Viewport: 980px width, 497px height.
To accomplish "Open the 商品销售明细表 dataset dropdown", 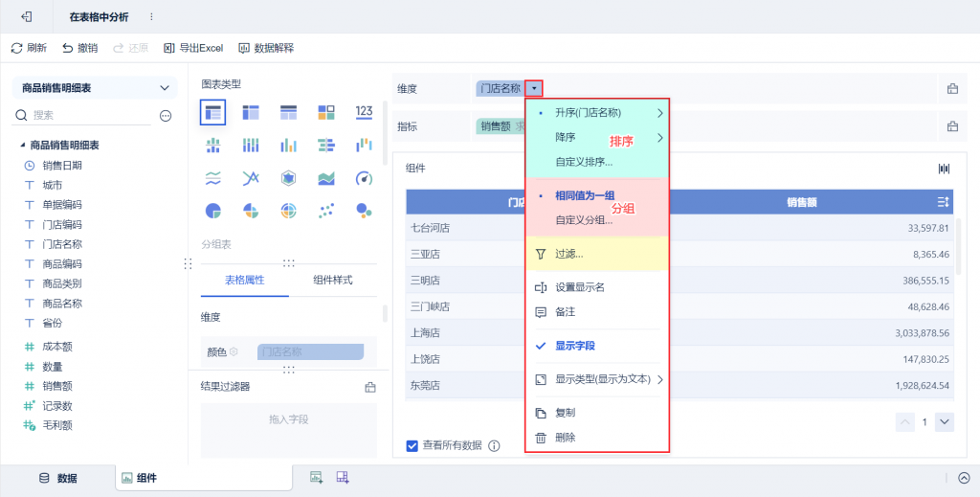I will coord(95,88).
